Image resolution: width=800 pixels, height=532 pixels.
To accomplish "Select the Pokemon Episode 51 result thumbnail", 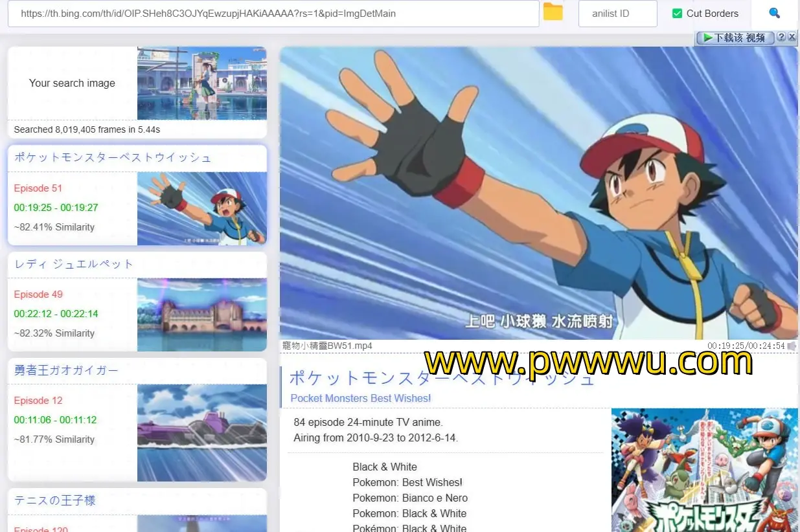I will (201, 208).
